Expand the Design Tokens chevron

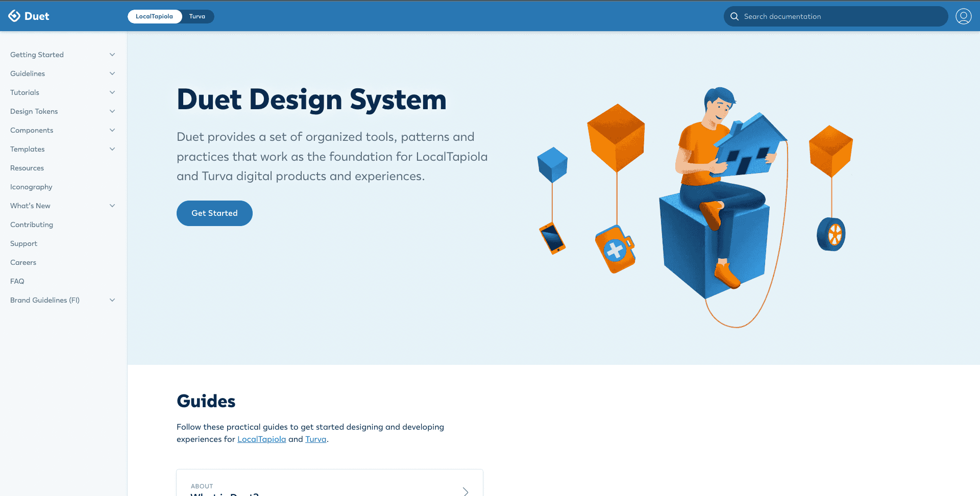click(112, 111)
